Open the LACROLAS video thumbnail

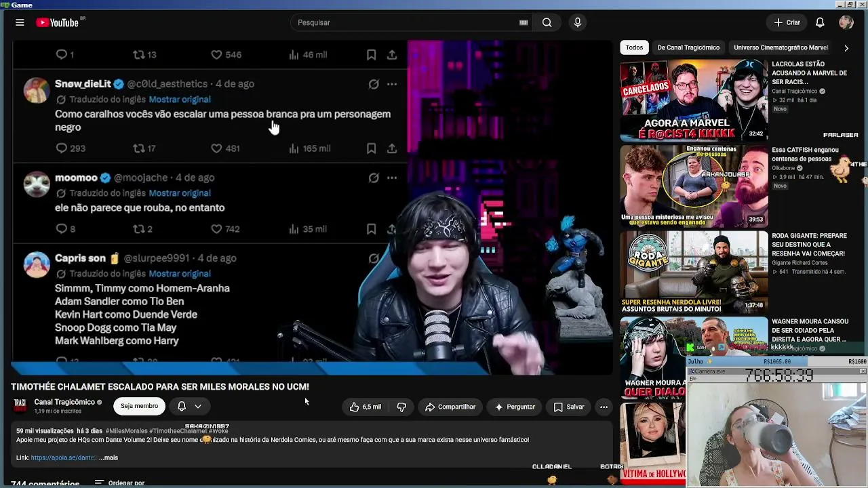694,100
